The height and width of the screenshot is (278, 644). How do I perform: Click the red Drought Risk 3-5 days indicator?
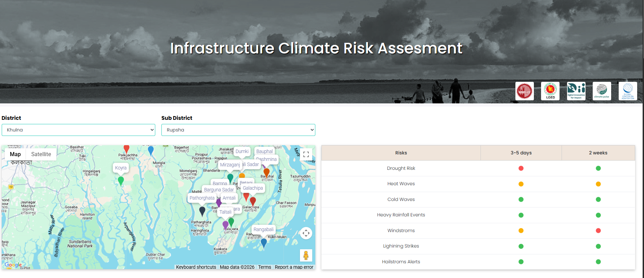click(521, 168)
